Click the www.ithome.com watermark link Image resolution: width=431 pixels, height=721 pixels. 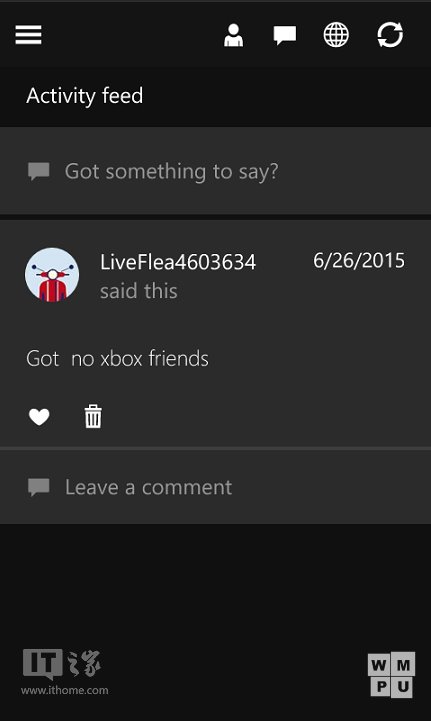[64, 690]
